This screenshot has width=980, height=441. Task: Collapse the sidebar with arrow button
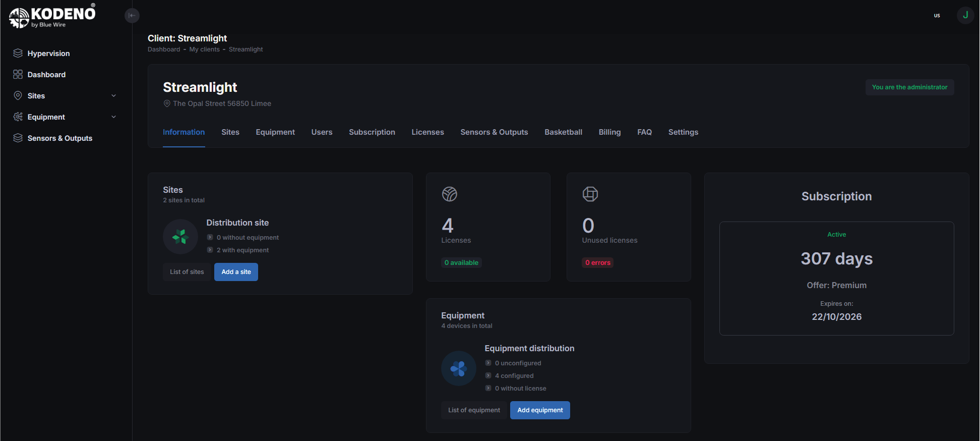click(x=132, y=16)
